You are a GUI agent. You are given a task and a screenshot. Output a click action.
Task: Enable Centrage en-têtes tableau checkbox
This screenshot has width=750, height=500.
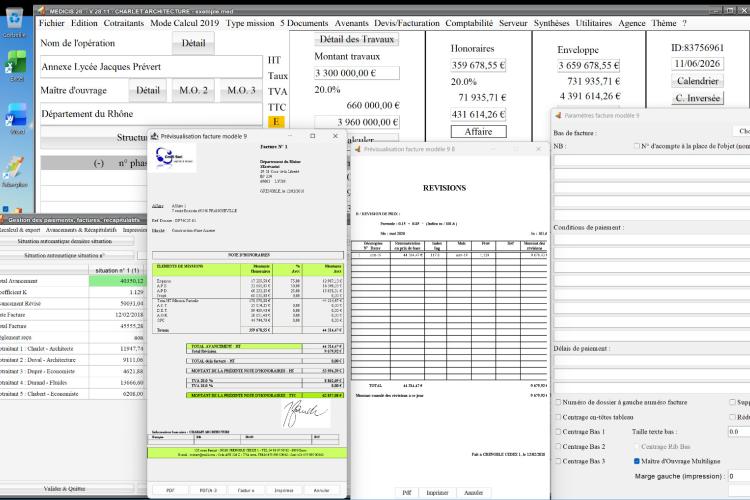(558, 417)
